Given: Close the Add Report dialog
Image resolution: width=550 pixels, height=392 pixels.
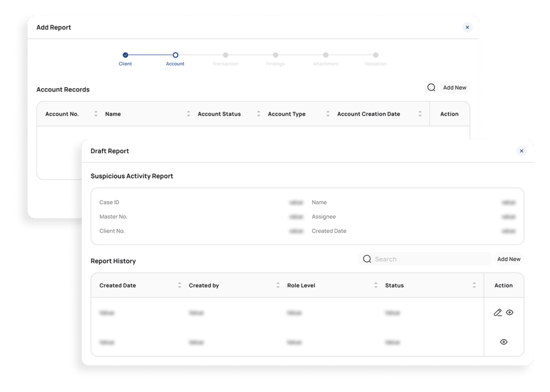Looking at the screenshot, I should [x=467, y=27].
